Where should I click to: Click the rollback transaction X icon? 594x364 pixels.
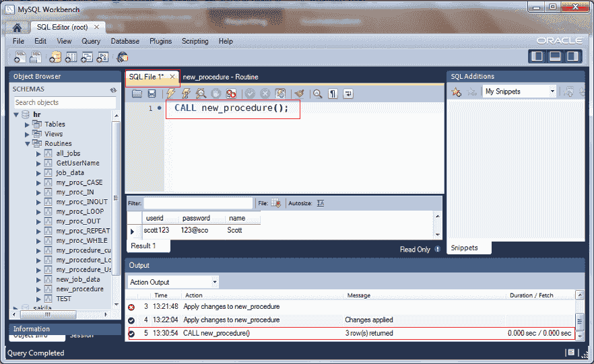(265, 94)
